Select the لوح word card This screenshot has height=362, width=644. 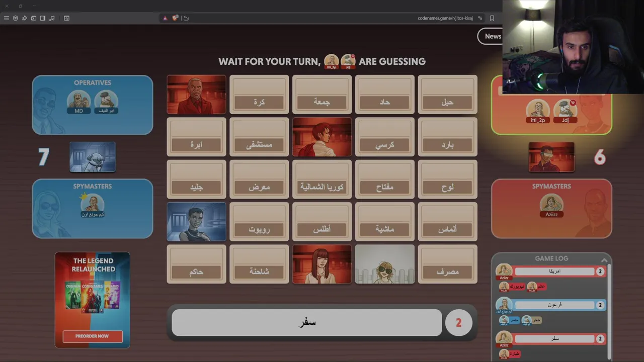(x=448, y=179)
